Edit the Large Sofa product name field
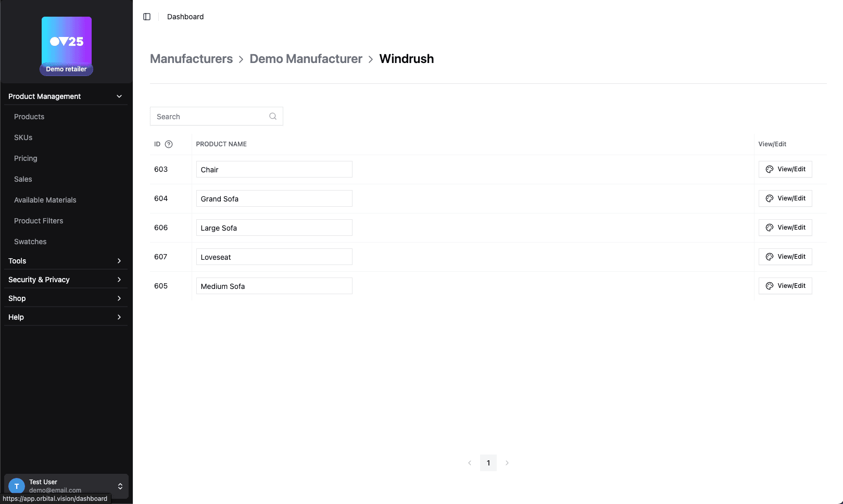 pyautogui.click(x=274, y=228)
